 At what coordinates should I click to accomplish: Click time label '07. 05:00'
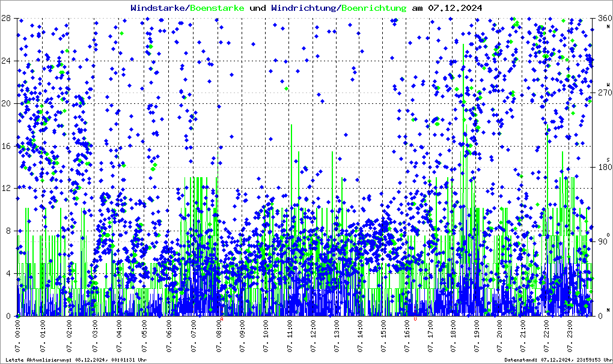[x=144, y=336]
